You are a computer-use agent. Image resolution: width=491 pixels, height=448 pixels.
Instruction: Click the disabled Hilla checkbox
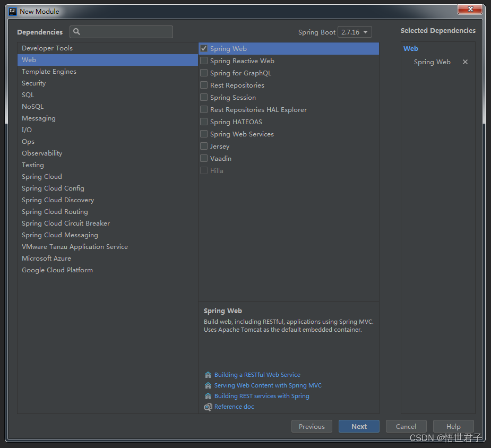point(204,170)
